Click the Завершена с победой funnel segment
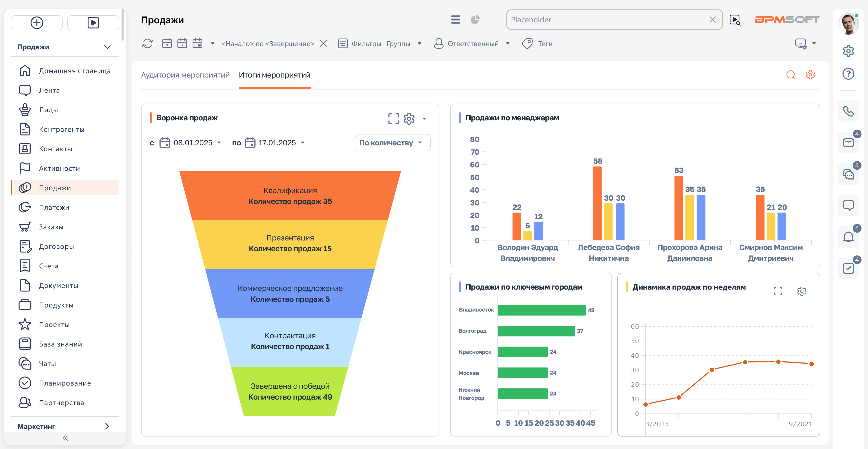This screenshot has height=449, width=868. tap(290, 392)
